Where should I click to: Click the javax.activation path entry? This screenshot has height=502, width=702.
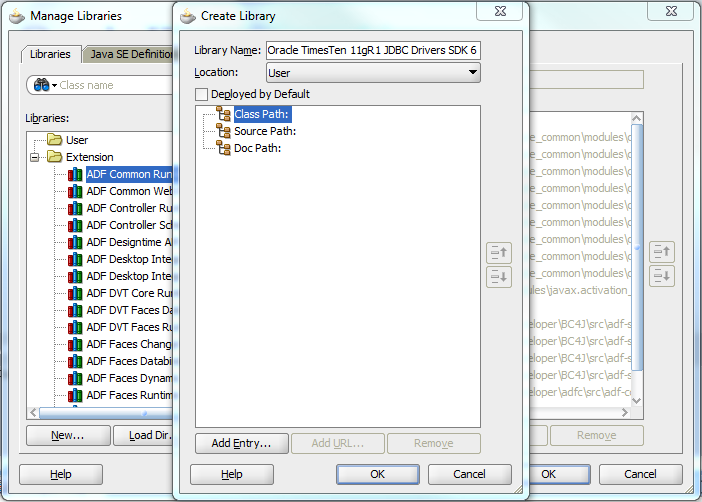581,290
